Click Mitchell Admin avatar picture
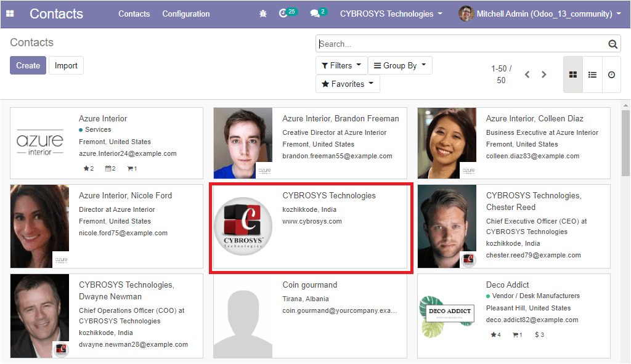 tap(466, 14)
